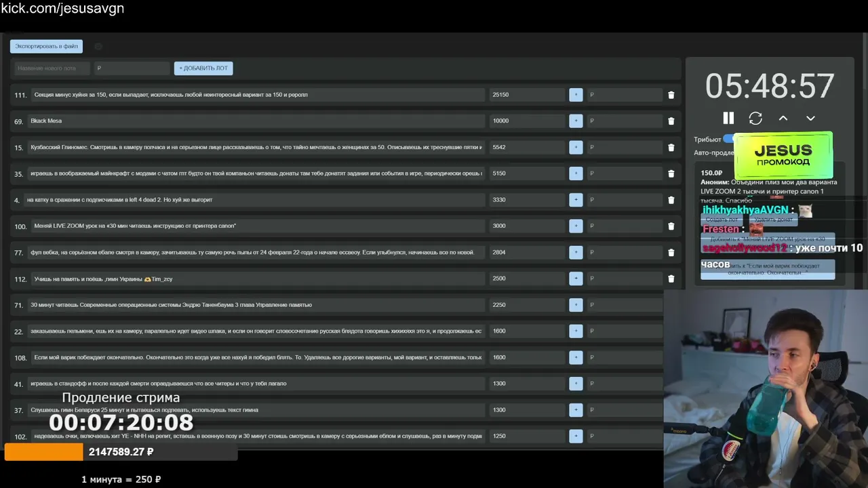Click plus on lot 22 пельмени row
868x488 pixels.
pos(576,331)
